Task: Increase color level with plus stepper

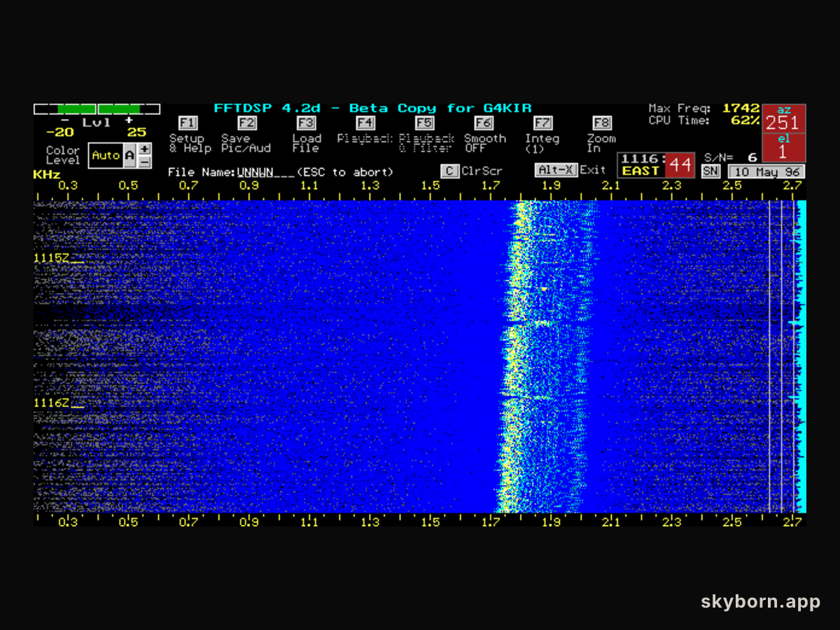Action: [x=144, y=149]
